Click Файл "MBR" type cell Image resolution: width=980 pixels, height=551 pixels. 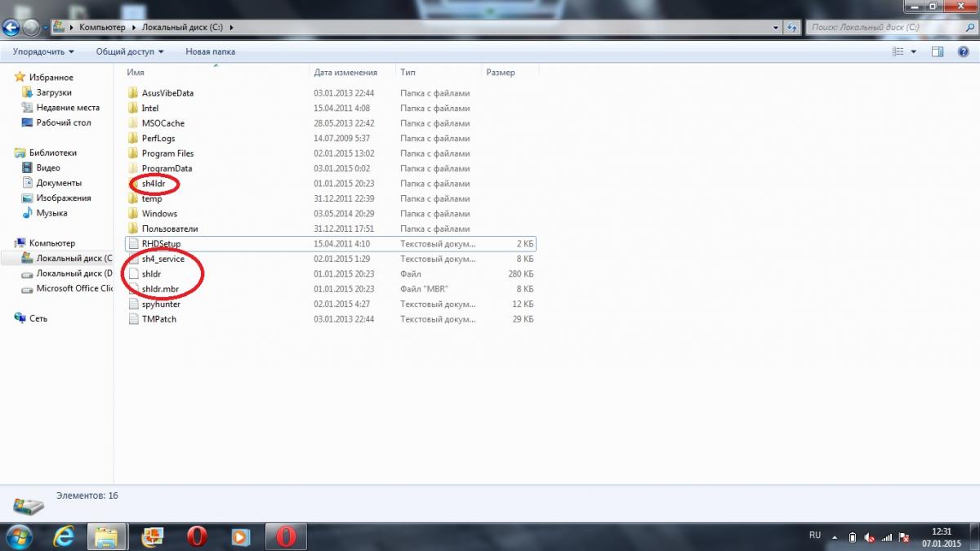click(424, 289)
